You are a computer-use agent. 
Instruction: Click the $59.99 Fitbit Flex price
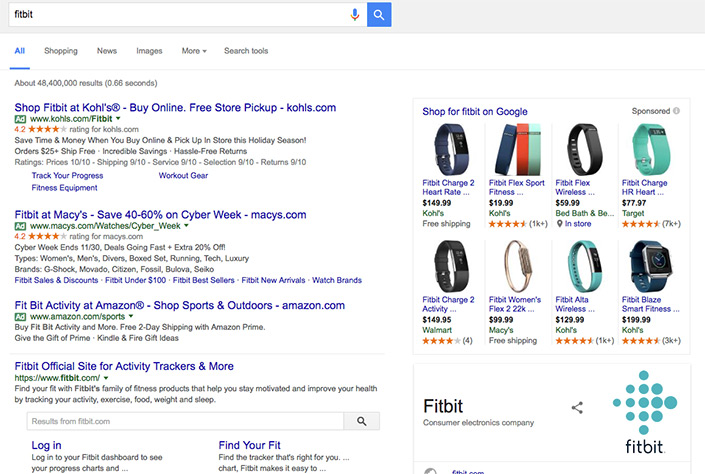pos(567,203)
